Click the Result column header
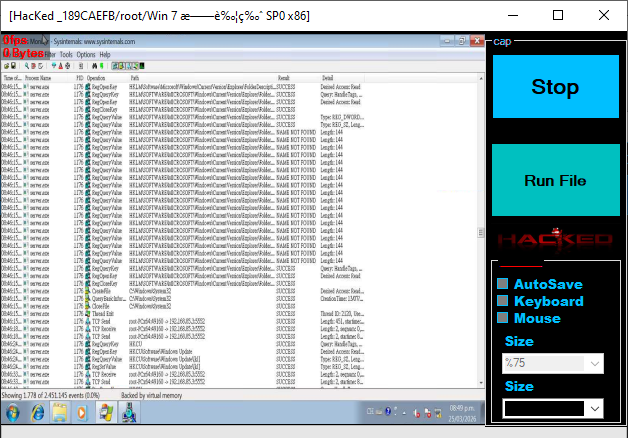 (x=284, y=77)
